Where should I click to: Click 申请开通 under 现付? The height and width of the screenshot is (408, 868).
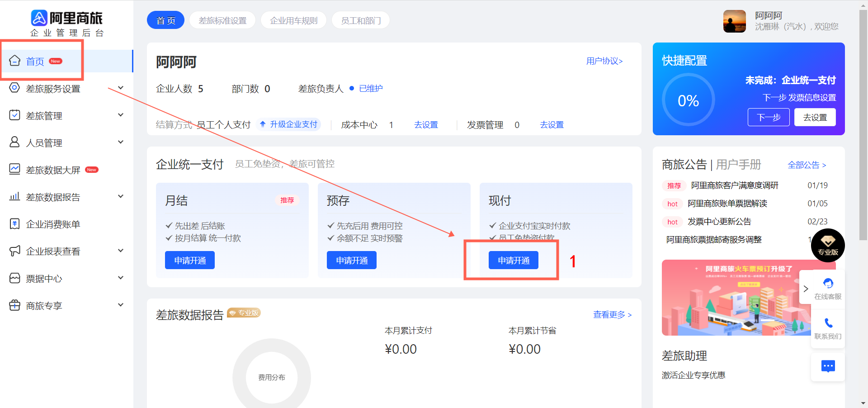tap(514, 260)
